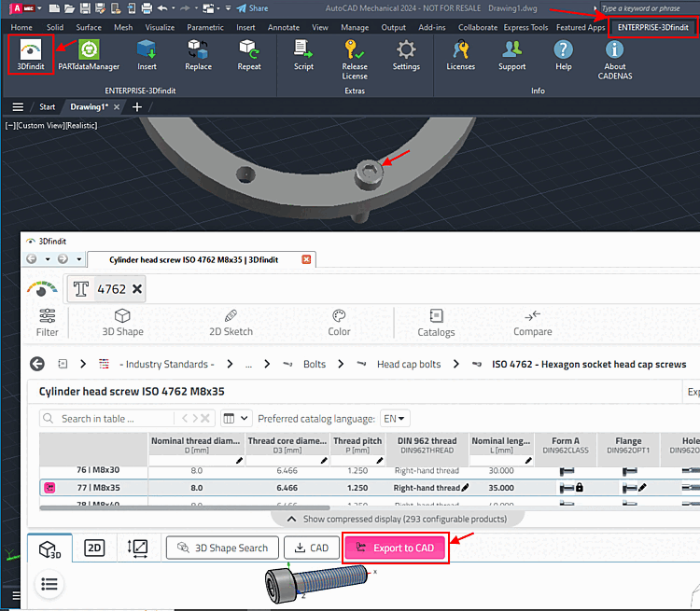The height and width of the screenshot is (611, 700).
Task: Filter Nominal thread diameter column pencil
Action: [x=239, y=461]
